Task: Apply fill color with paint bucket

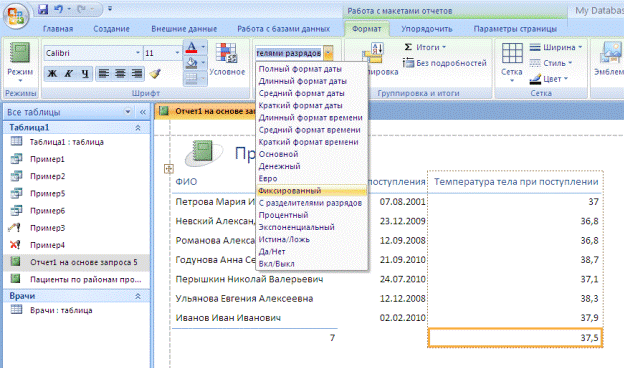Action: click(191, 63)
